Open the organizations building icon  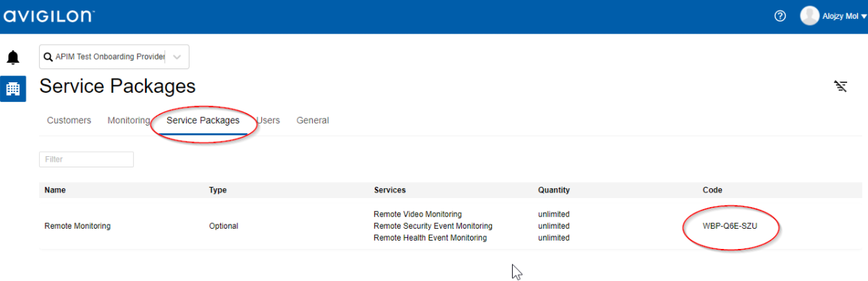(x=13, y=89)
